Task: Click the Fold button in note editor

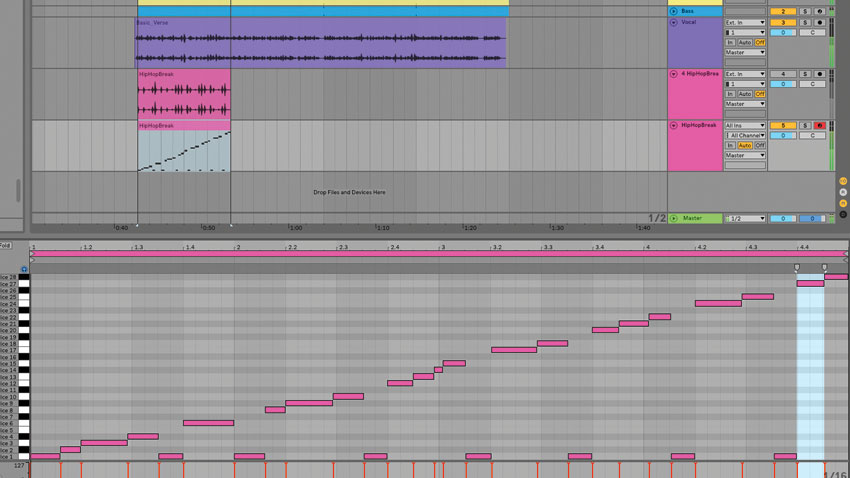Action: coord(5,246)
